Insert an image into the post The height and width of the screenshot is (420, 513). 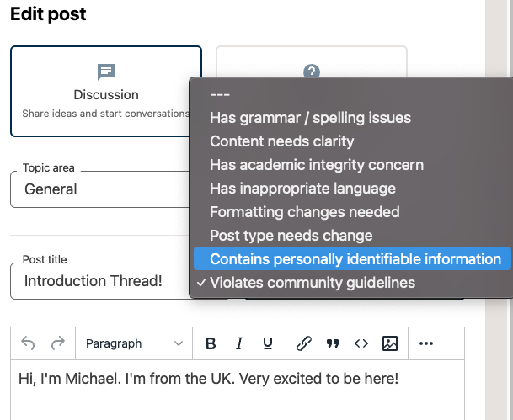click(389, 343)
